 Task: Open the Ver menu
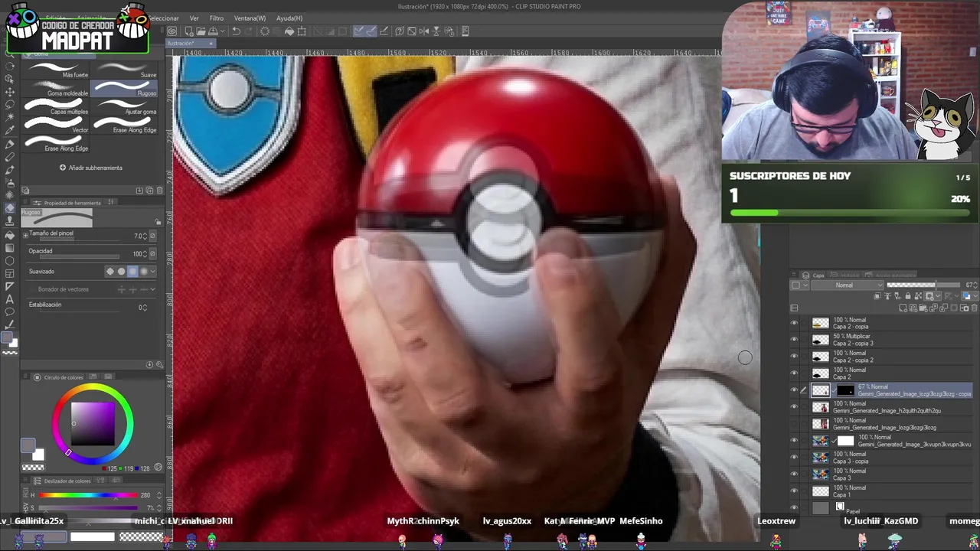(194, 18)
